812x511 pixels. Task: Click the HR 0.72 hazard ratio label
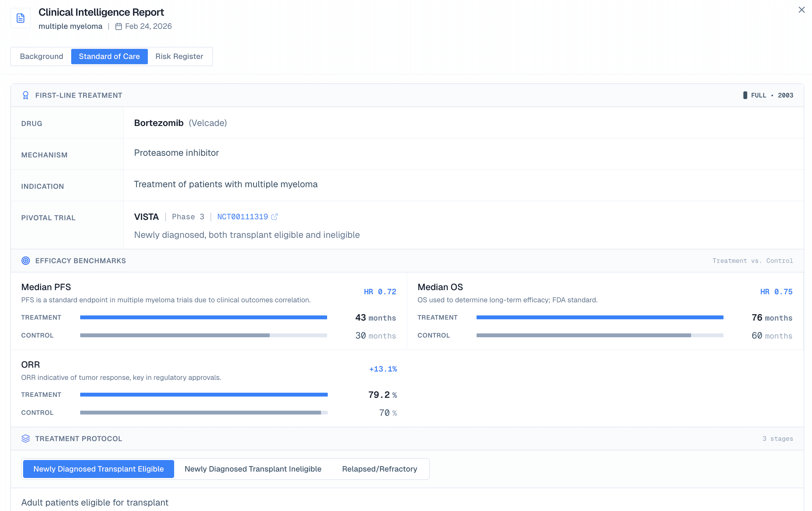[x=380, y=292]
